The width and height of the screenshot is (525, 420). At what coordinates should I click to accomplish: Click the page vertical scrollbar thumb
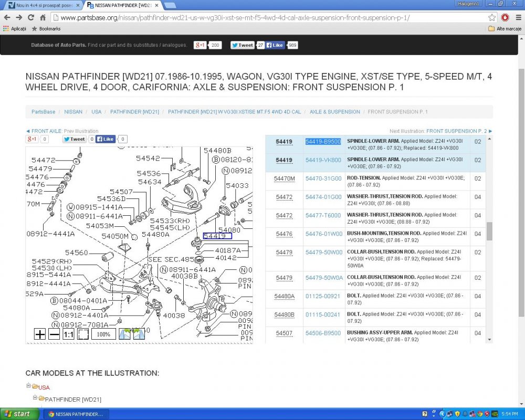(521, 193)
